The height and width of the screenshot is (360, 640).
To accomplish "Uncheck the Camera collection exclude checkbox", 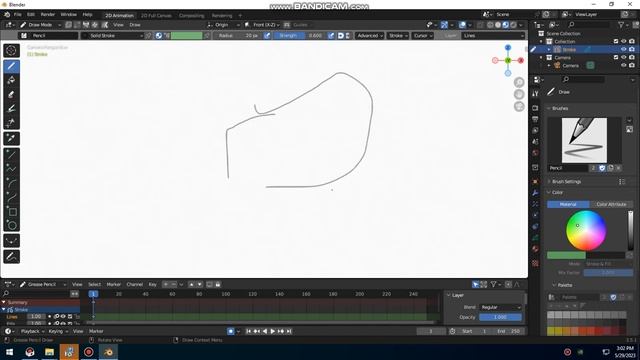I will pyautogui.click(x=616, y=58).
